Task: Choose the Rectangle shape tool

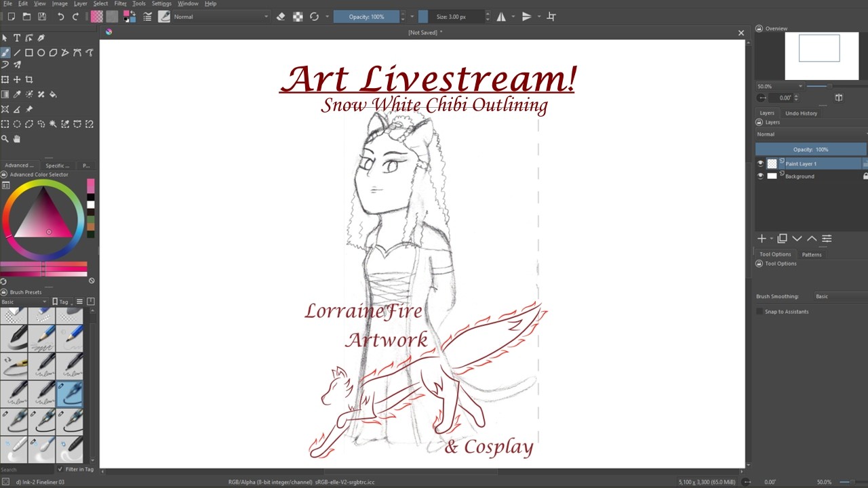Action: [29, 52]
